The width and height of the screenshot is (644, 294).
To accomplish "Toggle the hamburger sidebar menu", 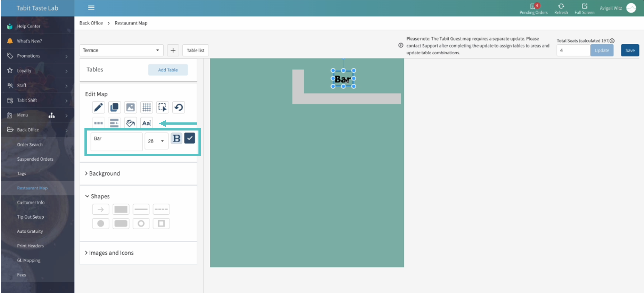I will point(91,8).
